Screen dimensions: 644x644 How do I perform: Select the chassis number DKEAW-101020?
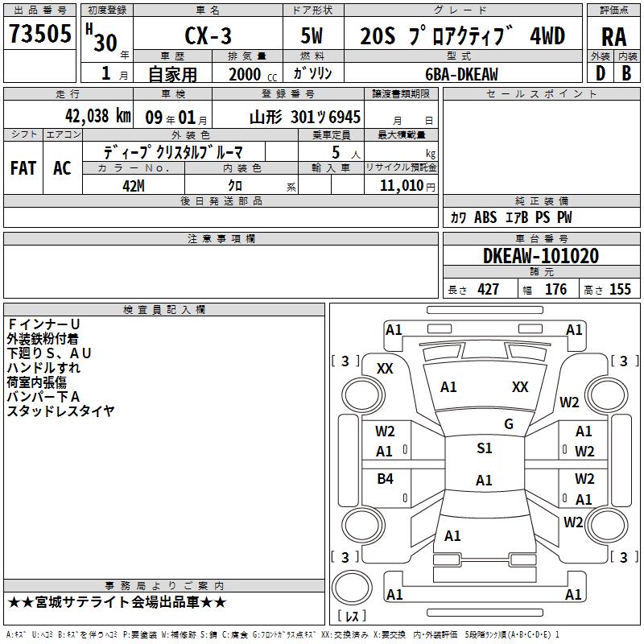point(541,256)
